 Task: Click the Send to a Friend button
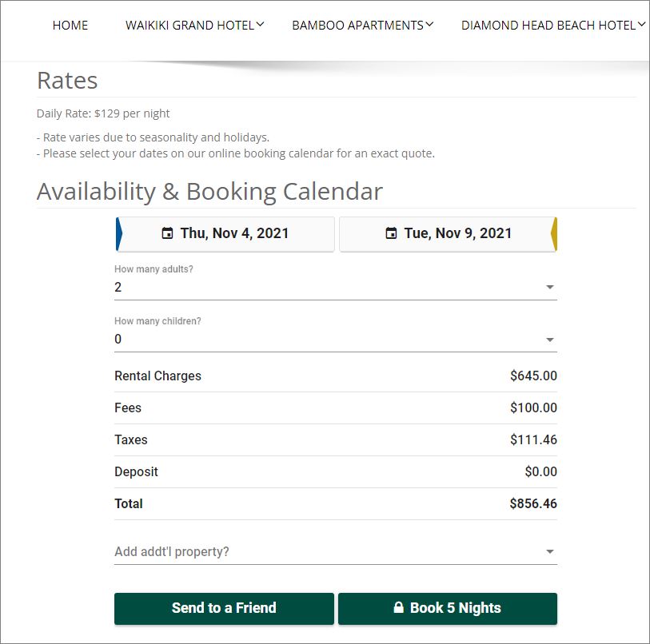[x=224, y=608]
